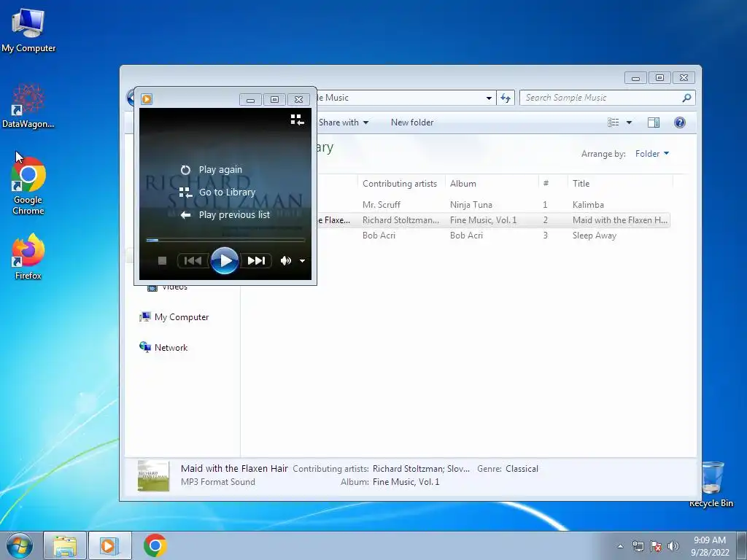Open My Computer desktop icon
Image resolution: width=747 pixels, height=560 pixels.
[28, 30]
